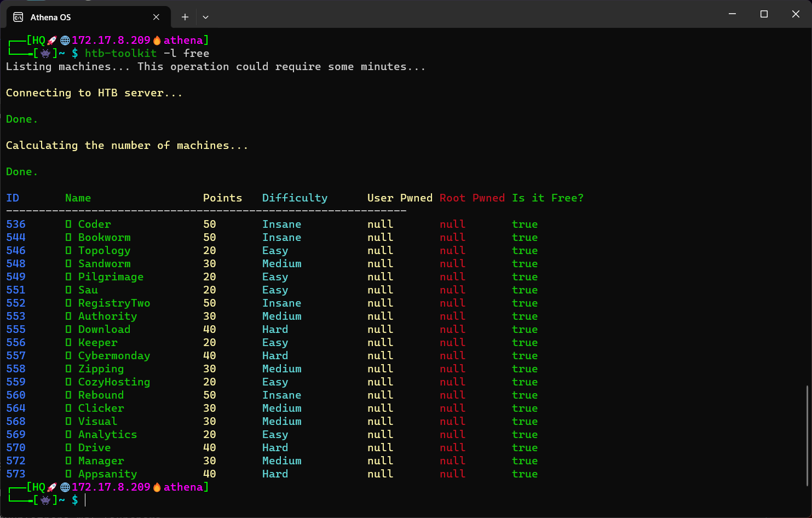Click the htb-toolkit command text
Screen dimensions: 812x518
coord(120,53)
